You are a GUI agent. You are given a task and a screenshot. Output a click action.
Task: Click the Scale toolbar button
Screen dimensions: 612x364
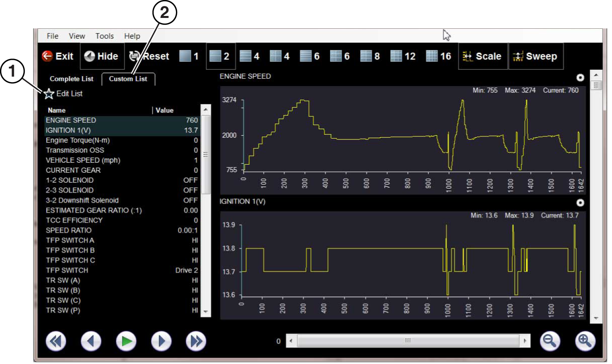pyautogui.click(x=482, y=56)
